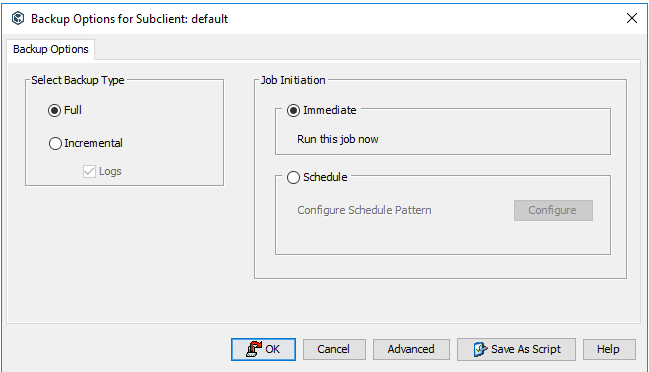Click the red arrow icon on OK button
The height and width of the screenshot is (372, 649).
click(254, 349)
